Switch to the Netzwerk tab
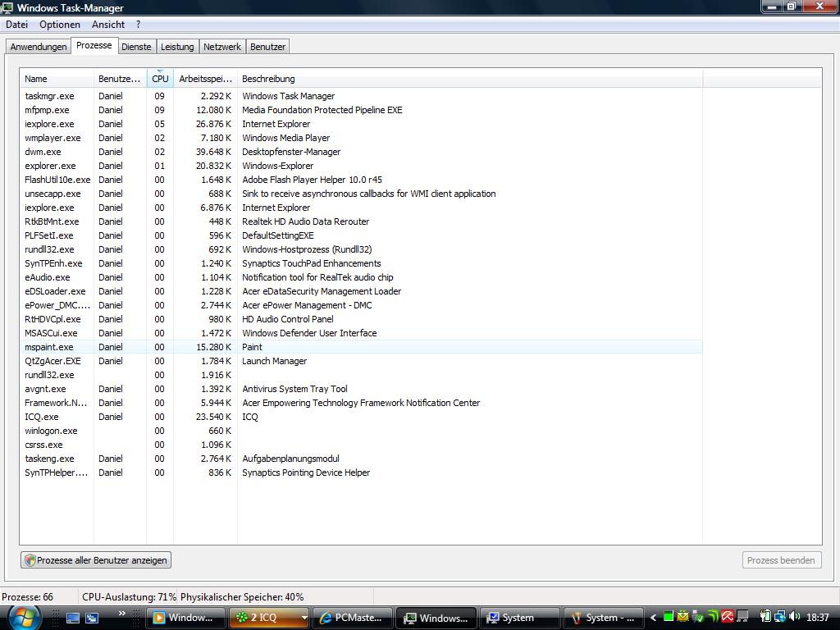Viewport: 840px width, 630px height. 222,47
